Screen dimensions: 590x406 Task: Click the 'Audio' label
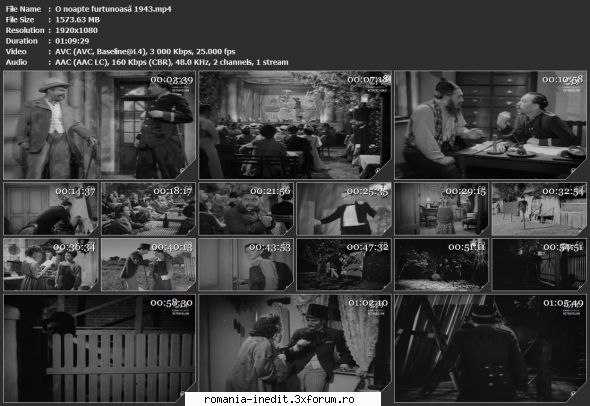[16, 62]
